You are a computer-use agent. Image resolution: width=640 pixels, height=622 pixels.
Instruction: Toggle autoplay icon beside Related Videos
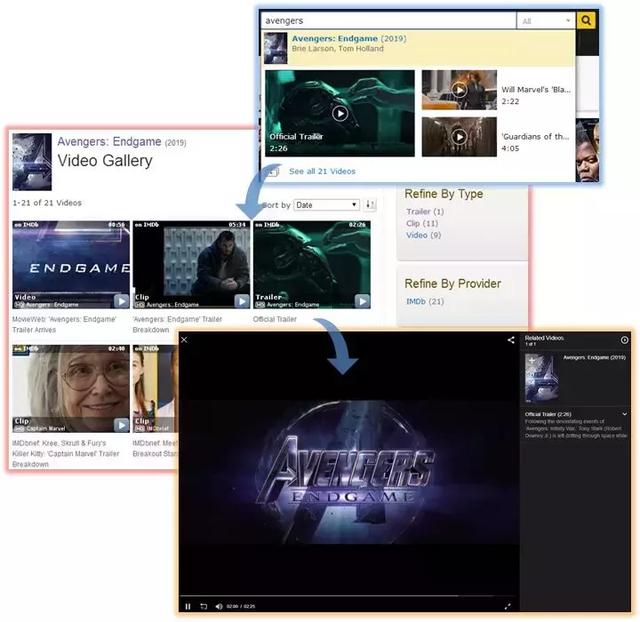tap(624, 340)
